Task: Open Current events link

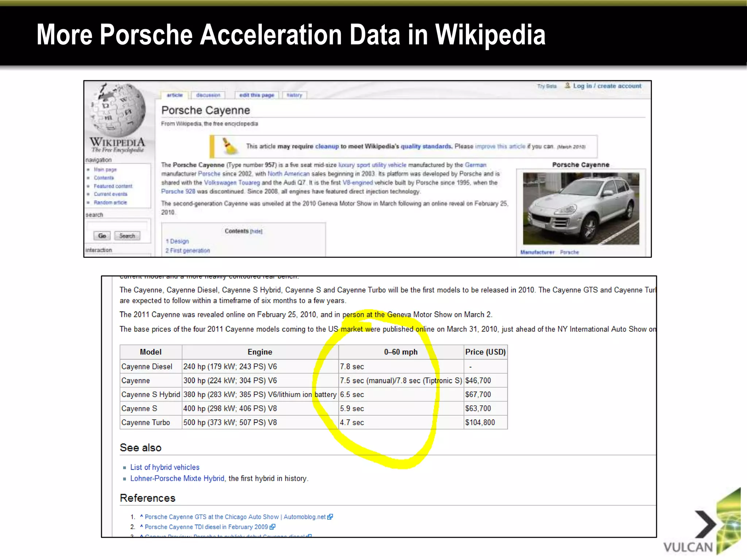Action: [x=111, y=194]
